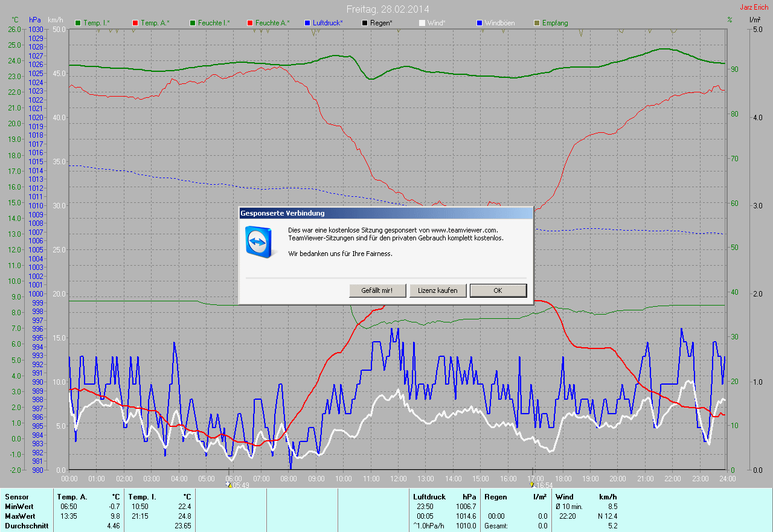The image size is (773, 532).
Task: Click the 'Sensor' header in stats table
Action: coord(16,497)
